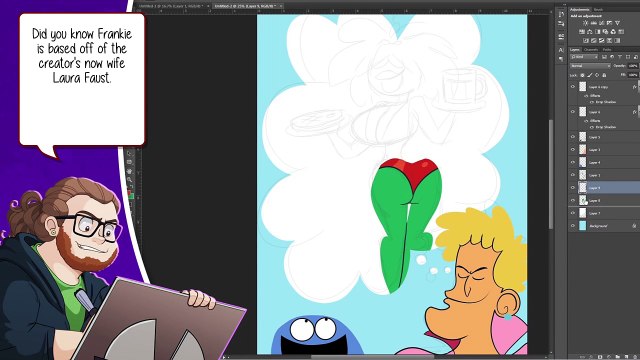Viewport: 640px width, 360px height.
Task: Add a Threshold adjustment
Action: point(602,40)
